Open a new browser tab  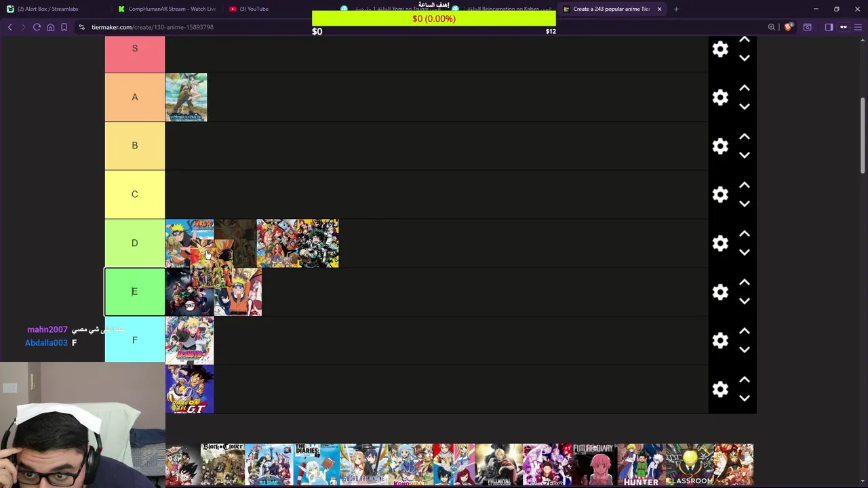click(676, 9)
